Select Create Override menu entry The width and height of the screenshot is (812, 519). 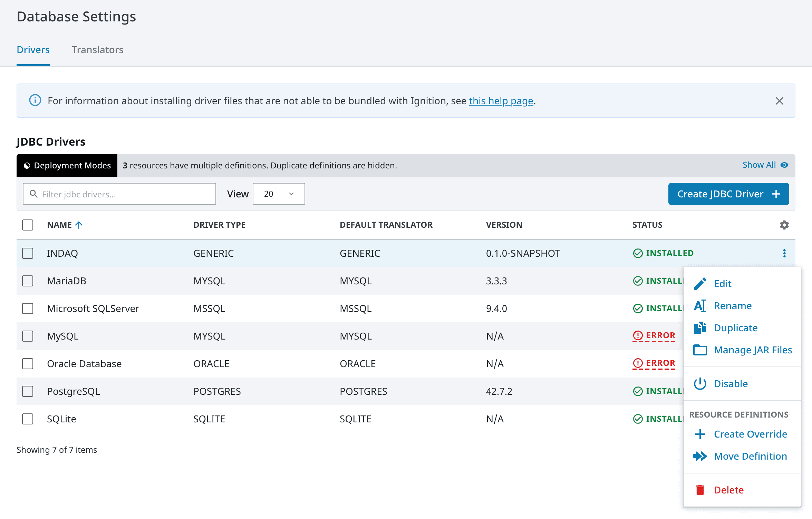pos(742,434)
